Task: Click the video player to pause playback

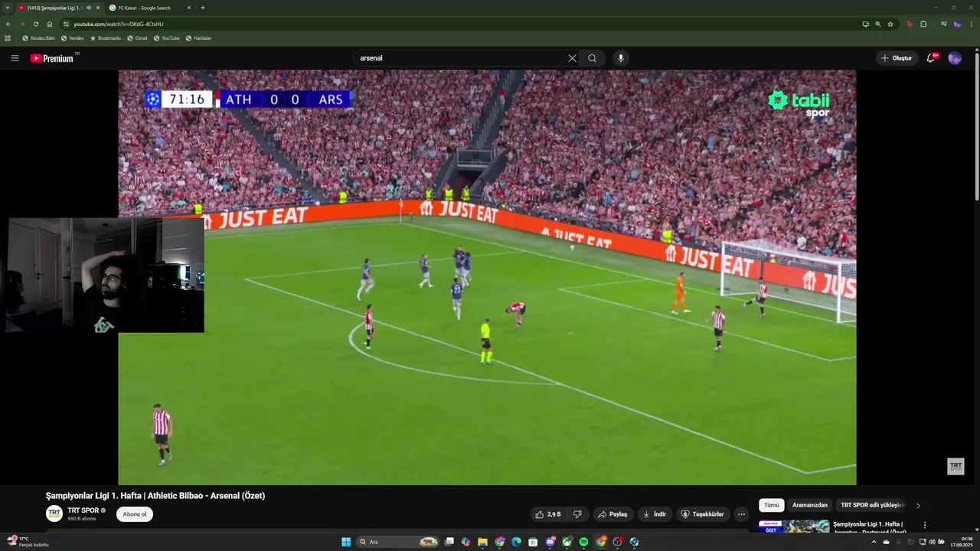Action: [487, 277]
